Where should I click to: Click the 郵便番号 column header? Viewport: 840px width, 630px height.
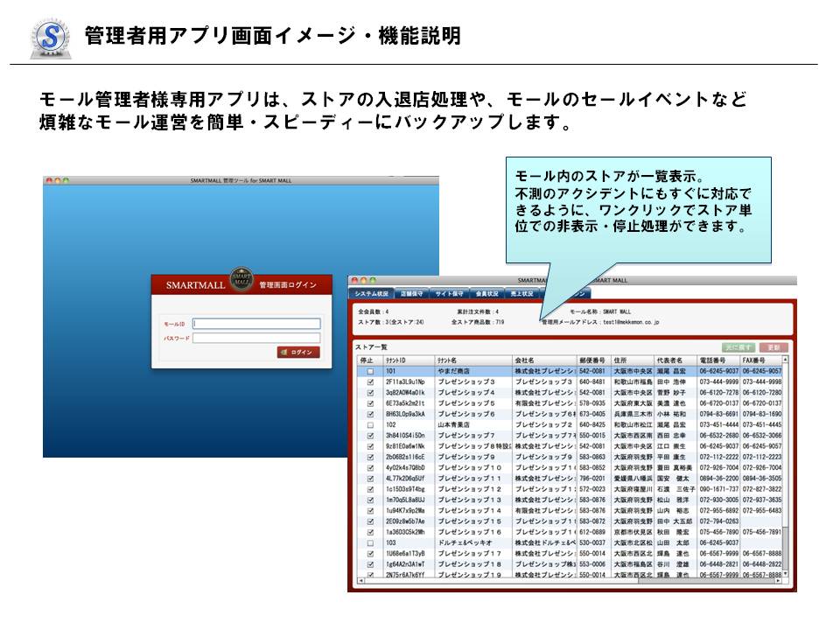pyautogui.click(x=593, y=360)
